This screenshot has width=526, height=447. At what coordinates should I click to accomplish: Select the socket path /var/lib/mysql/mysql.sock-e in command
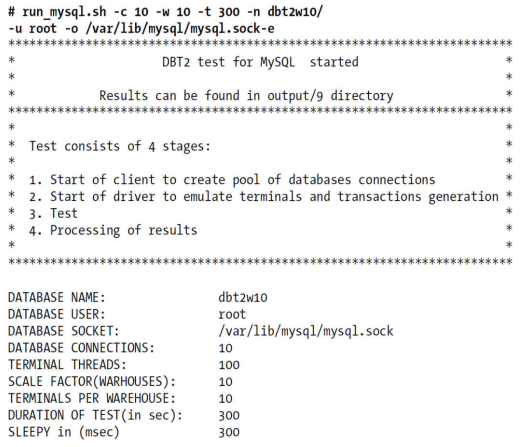coord(180,29)
